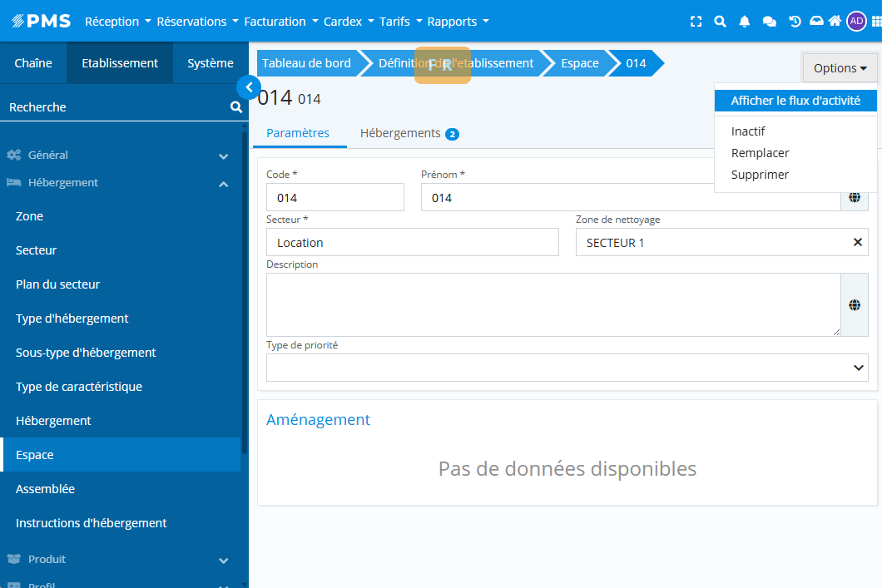Click the Tableau de bord breadcrumb
This screenshot has width=882, height=588.
[x=306, y=63]
